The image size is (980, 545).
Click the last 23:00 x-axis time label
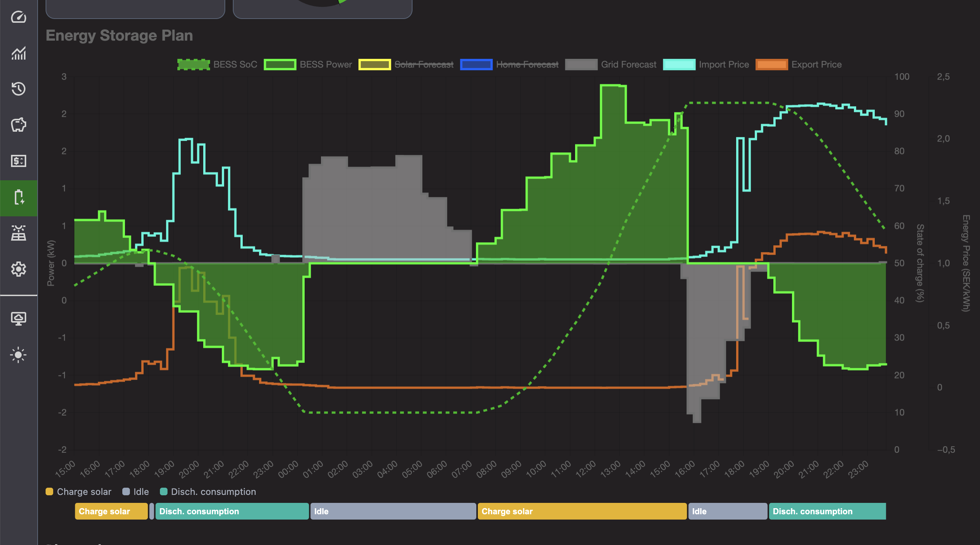pos(858,469)
